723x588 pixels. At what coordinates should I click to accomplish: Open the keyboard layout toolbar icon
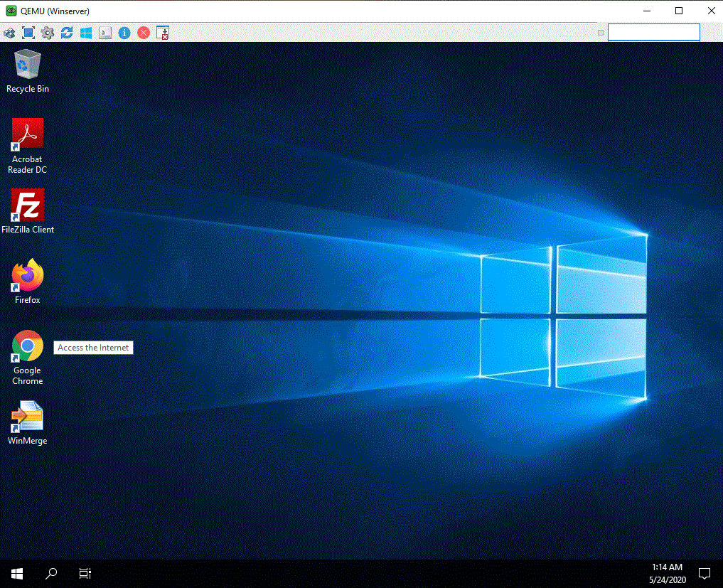coord(105,33)
